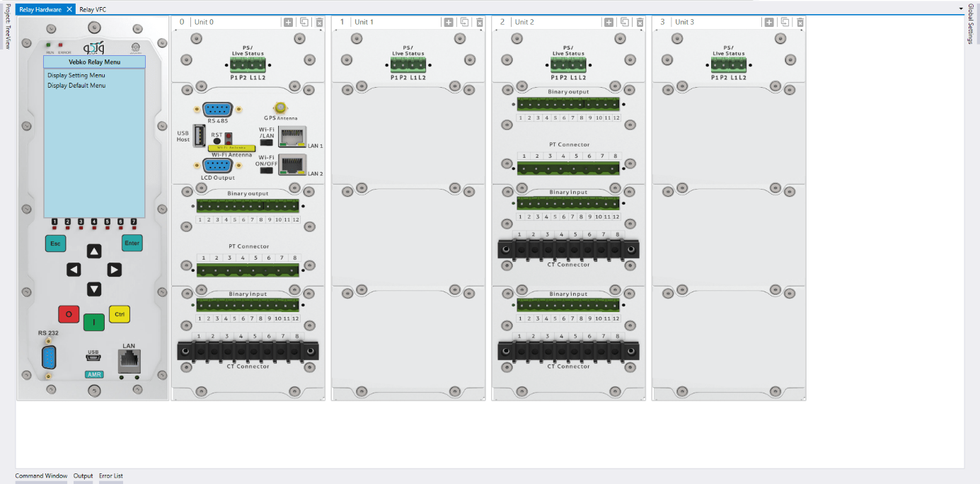Click Unit 1 PS/Live Status connector

pos(408,65)
